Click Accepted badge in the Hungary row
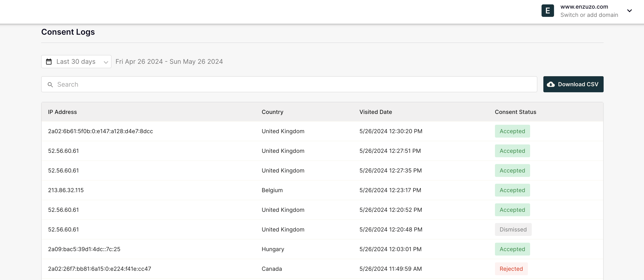Image resolution: width=644 pixels, height=280 pixels. pos(512,249)
